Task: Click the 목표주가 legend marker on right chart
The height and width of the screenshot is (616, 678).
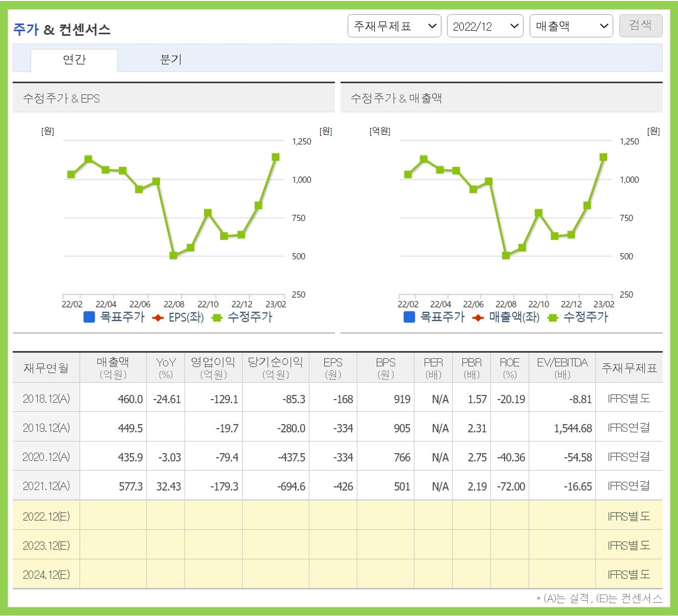Action: coord(409,317)
